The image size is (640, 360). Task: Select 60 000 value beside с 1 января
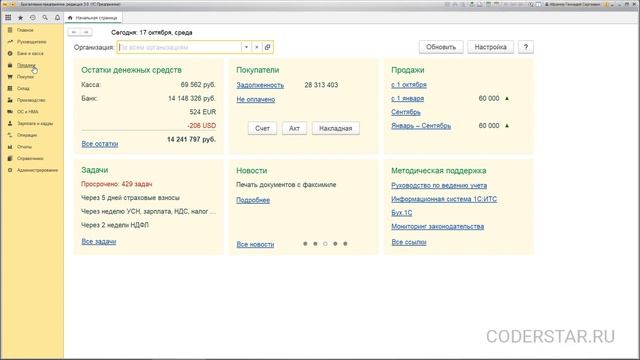coord(489,98)
